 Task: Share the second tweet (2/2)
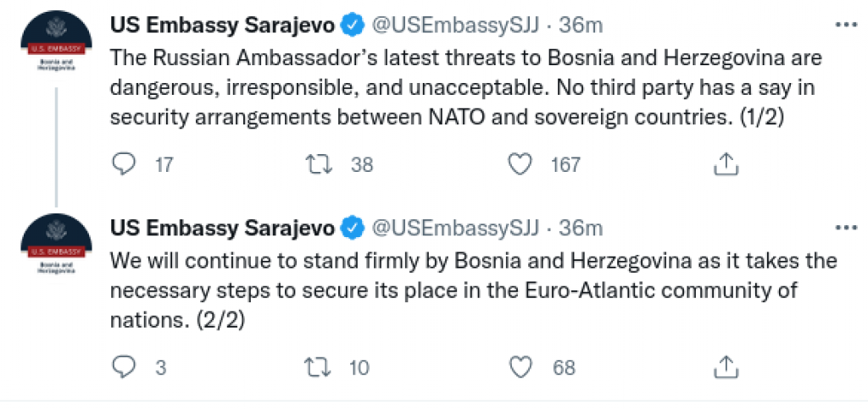(x=726, y=367)
